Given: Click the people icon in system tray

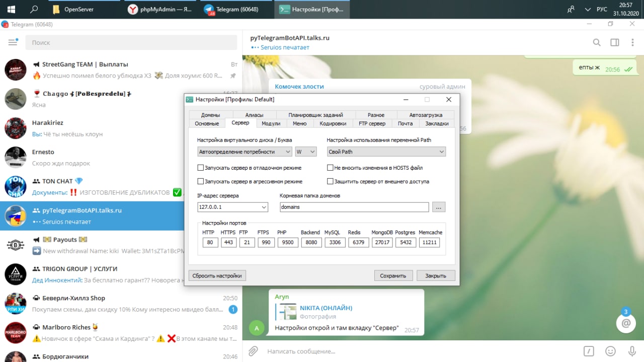Looking at the screenshot, I should click(571, 9).
